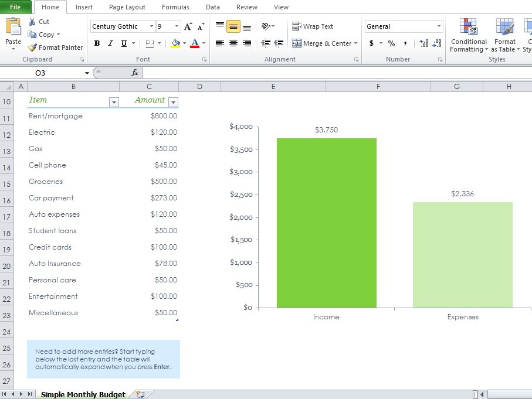Image resolution: width=532 pixels, height=399 pixels.
Task: Open Conditional Formatting menu
Action: (x=469, y=35)
